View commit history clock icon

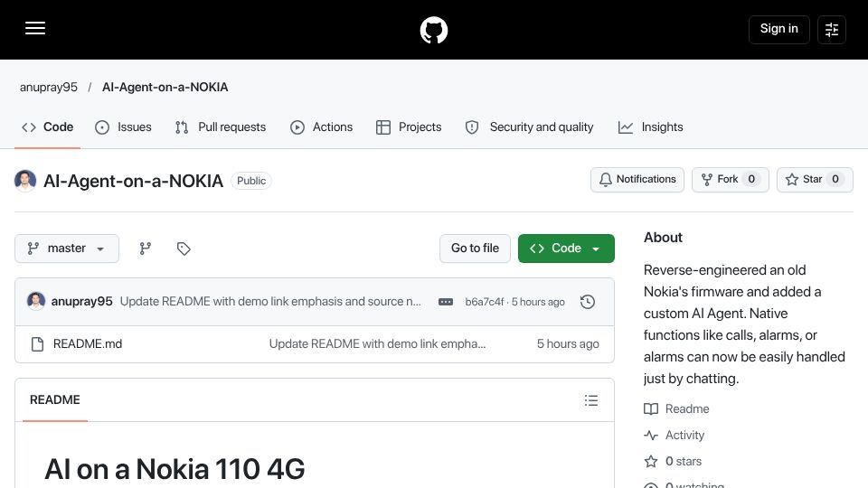588,302
